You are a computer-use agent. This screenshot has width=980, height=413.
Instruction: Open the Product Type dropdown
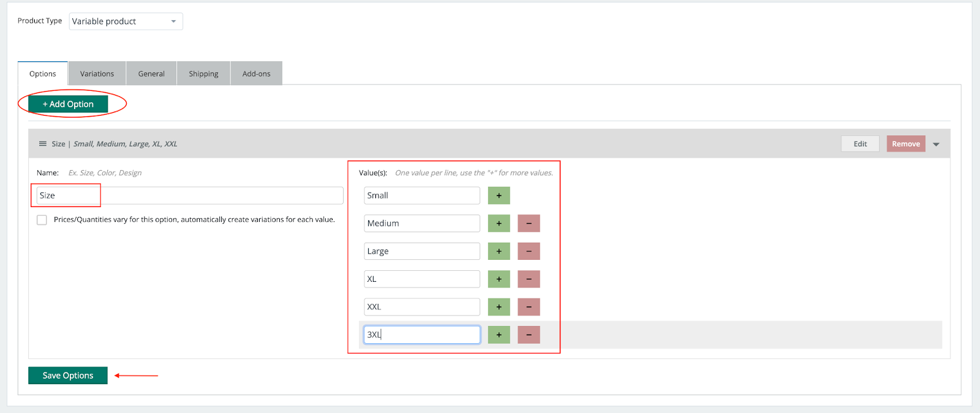pyautogui.click(x=126, y=21)
